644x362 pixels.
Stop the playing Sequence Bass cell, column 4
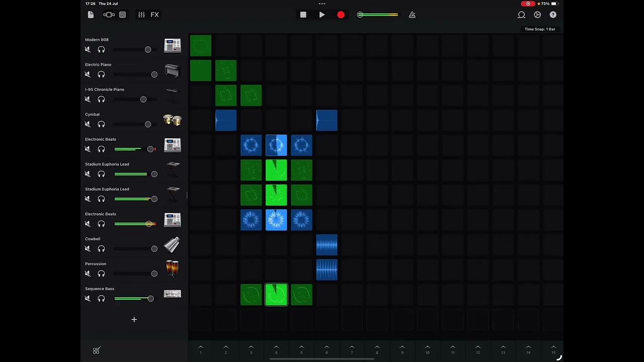pyautogui.click(x=276, y=295)
